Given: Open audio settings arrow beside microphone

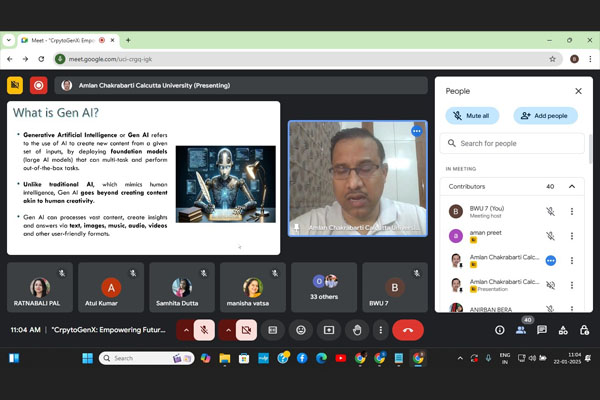Looking at the screenshot, I should 185,329.
